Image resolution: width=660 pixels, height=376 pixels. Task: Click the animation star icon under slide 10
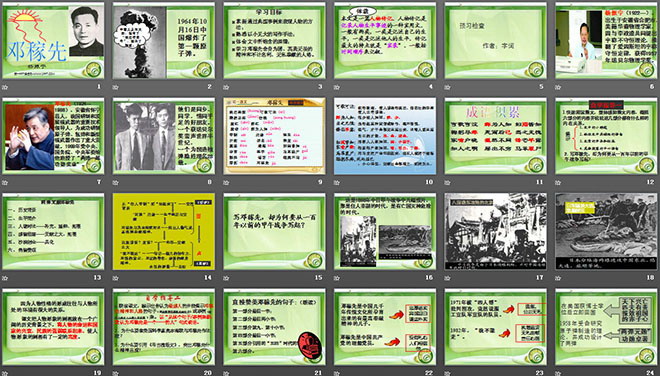click(x=337, y=182)
